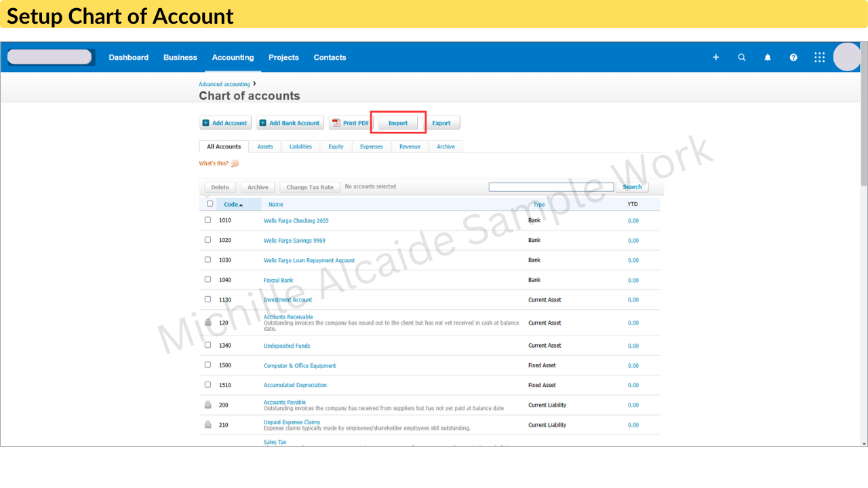Open the user profile avatar

[x=847, y=57]
